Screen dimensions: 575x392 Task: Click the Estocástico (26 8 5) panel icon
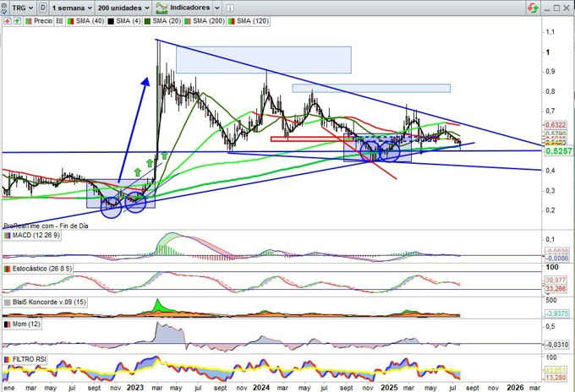click(x=8, y=269)
